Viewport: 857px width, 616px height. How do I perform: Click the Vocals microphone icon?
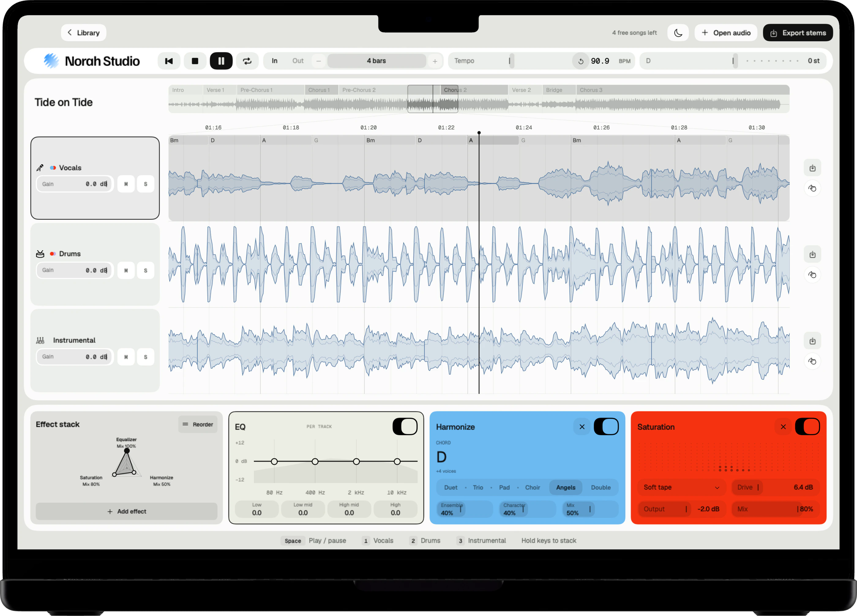pos(40,168)
